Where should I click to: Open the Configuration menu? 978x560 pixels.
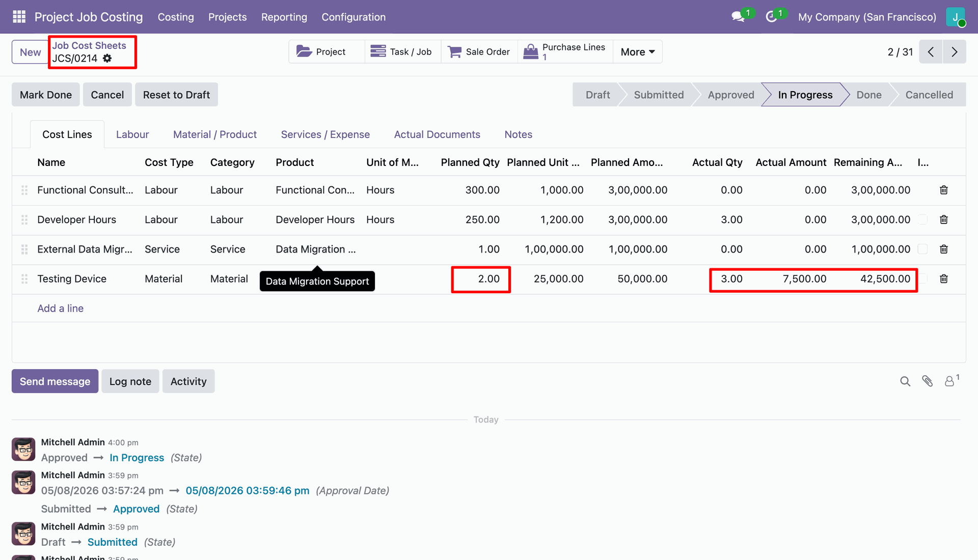tap(354, 17)
